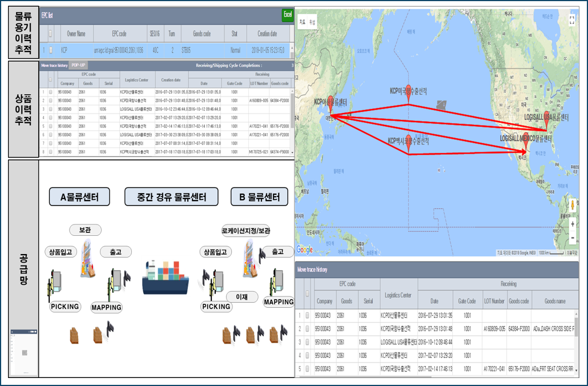Click the 보관 label bubble
Viewport: 588px width, 386px height.
(x=85, y=230)
